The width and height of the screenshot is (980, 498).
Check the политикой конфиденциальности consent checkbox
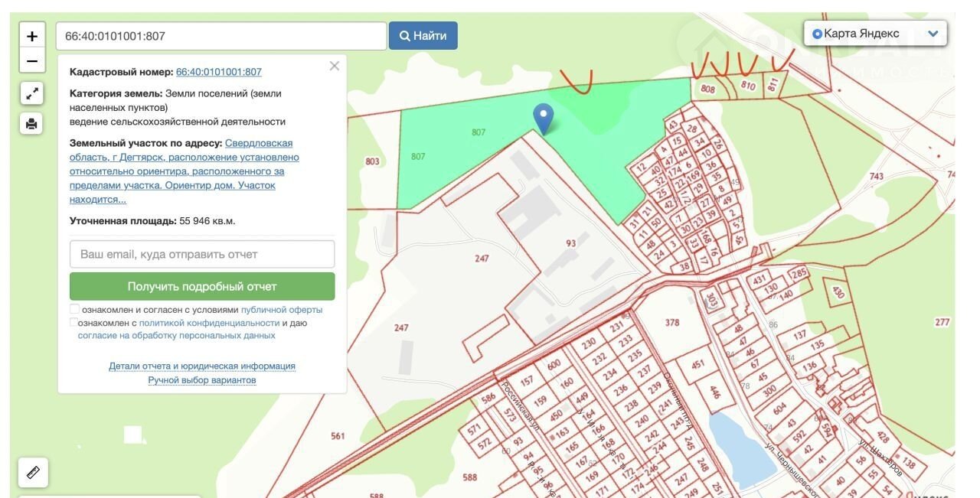coord(75,322)
